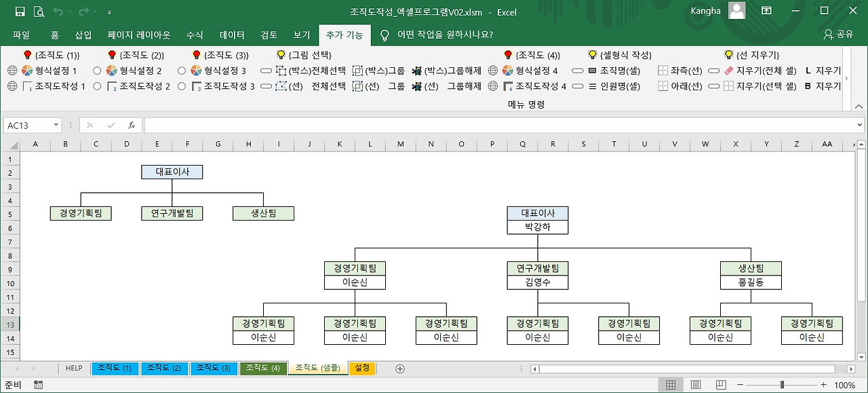Open the Undo history dropdown arrow

(70, 12)
